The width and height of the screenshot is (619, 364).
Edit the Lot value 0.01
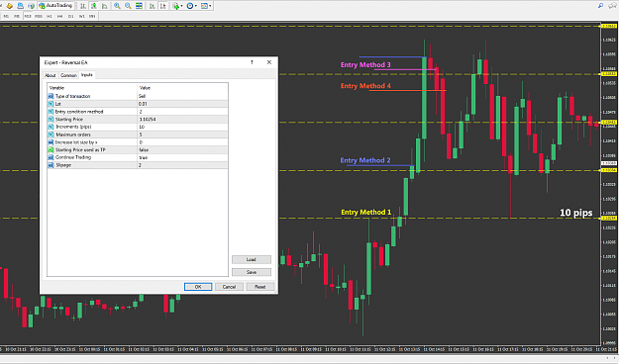[x=182, y=104]
